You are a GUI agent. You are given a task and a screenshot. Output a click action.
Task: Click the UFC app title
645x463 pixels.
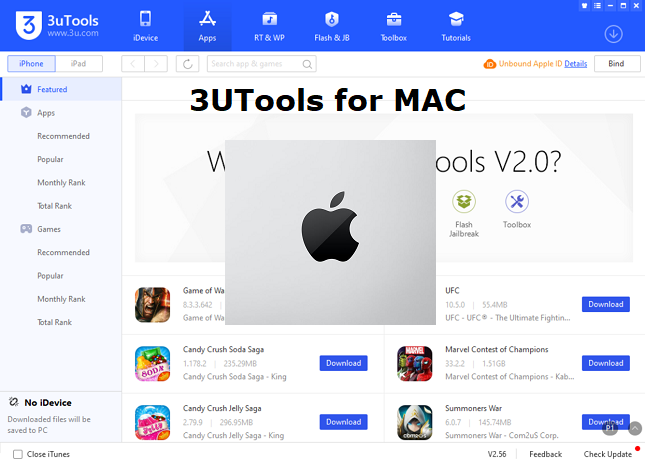point(452,290)
